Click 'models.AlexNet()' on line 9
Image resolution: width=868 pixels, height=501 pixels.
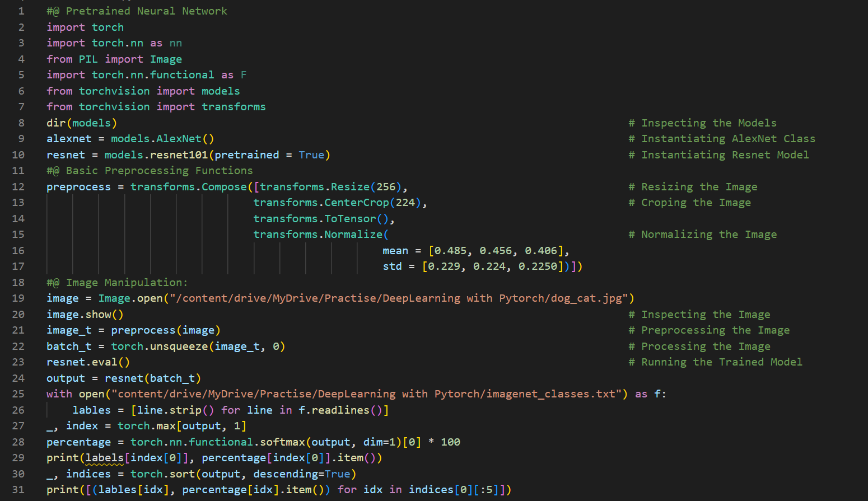[x=162, y=139]
